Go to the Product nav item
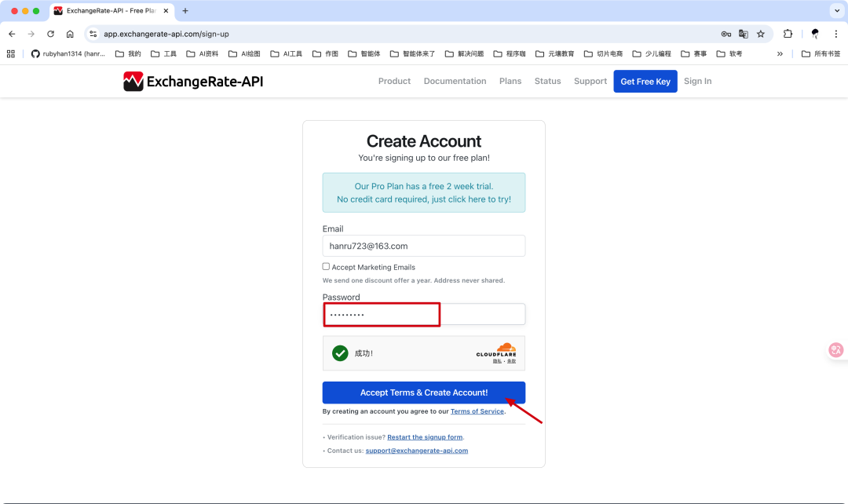Image resolution: width=848 pixels, height=504 pixels. tap(394, 81)
